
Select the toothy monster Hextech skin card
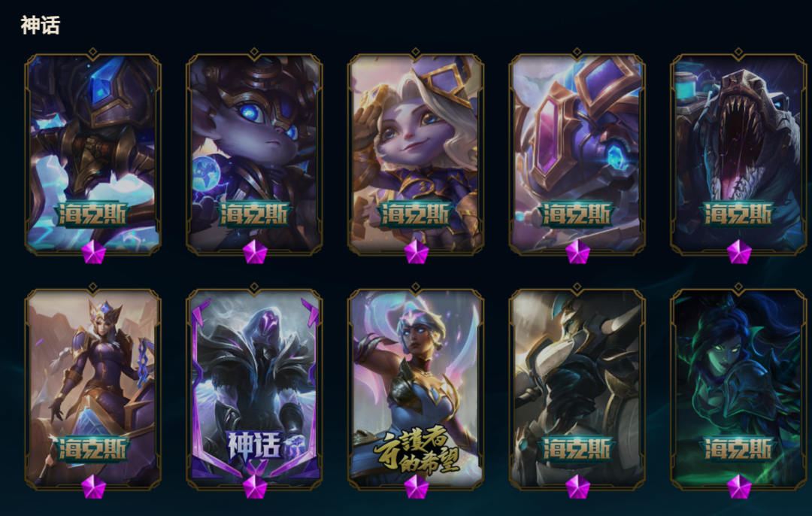[x=739, y=154]
